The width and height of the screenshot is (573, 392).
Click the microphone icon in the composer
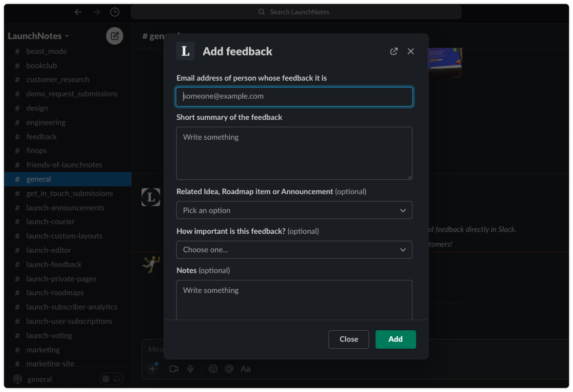point(191,369)
